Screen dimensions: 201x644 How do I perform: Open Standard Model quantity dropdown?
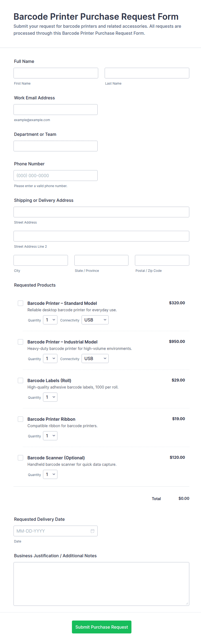pos(50,320)
